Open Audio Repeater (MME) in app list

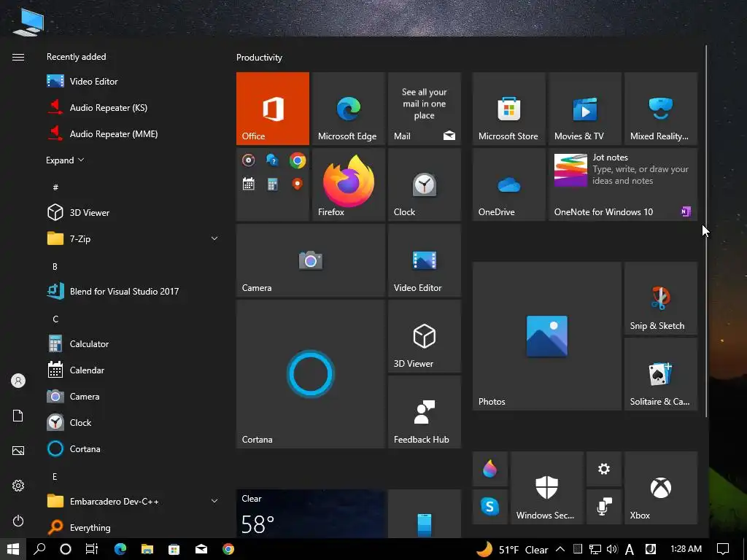tap(133, 134)
